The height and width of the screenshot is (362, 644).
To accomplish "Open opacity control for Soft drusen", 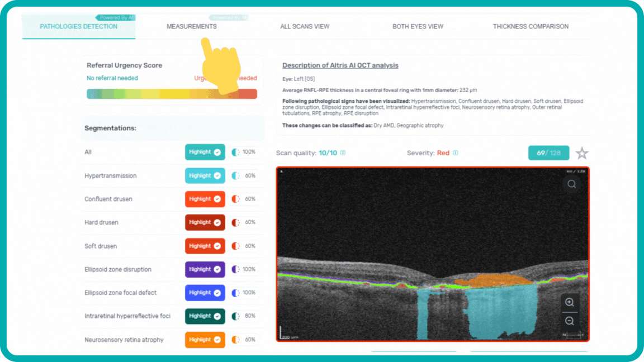I will (x=235, y=246).
